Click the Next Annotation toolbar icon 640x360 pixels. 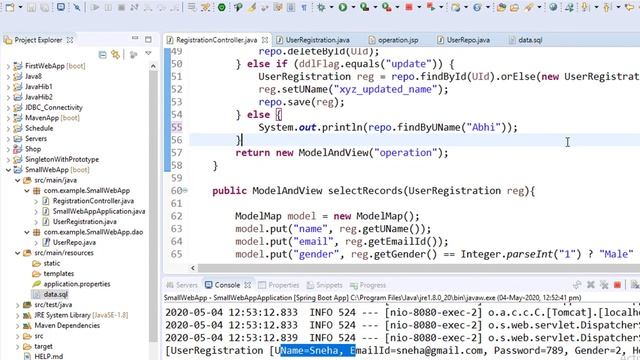pyautogui.click(x=585, y=7)
